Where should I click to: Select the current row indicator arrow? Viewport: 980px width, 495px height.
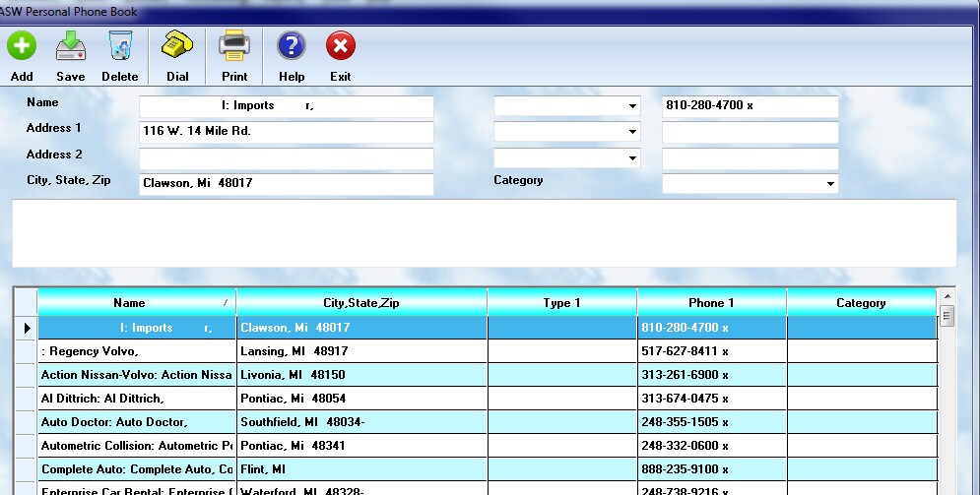tap(26, 328)
